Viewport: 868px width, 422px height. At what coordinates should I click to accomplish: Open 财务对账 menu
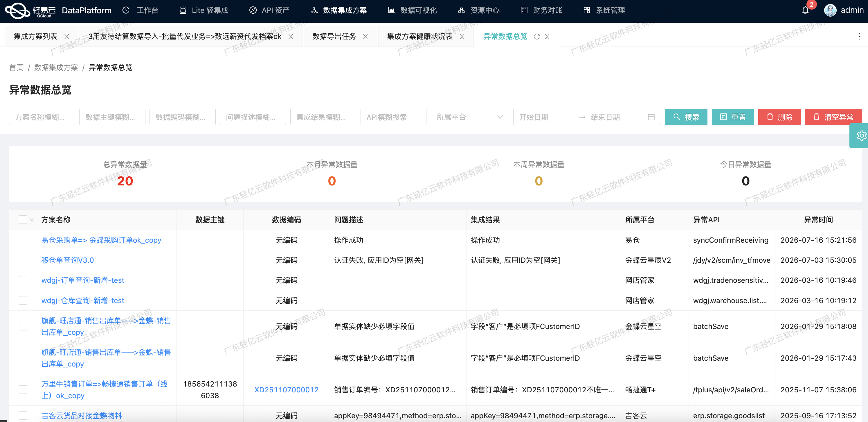pyautogui.click(x=541, y=10)
